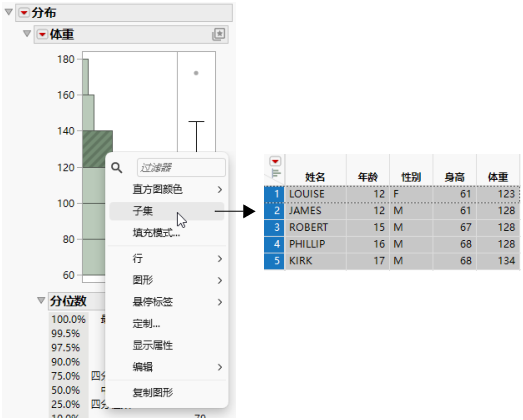Choose 子集 from the context menu
Viewport: 523px width, 420px height.
click(167, 211)
